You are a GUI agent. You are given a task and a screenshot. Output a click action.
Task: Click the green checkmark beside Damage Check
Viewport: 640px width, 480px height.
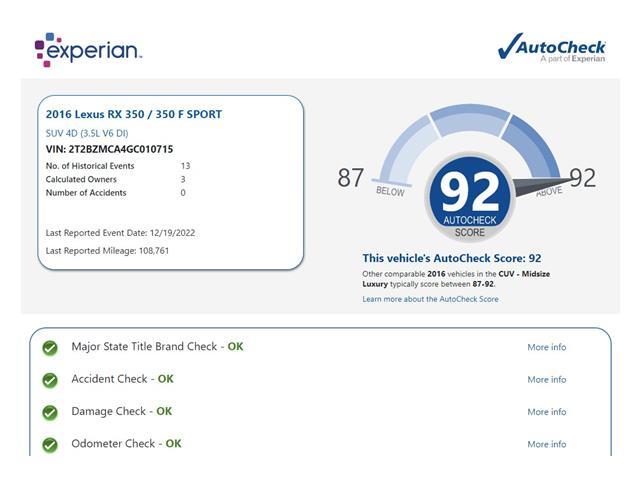point(50,413)
